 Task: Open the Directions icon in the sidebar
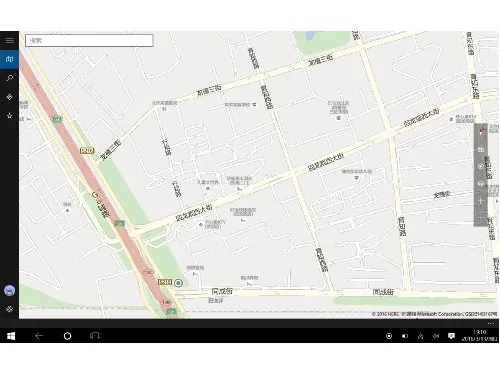(9, 97)
